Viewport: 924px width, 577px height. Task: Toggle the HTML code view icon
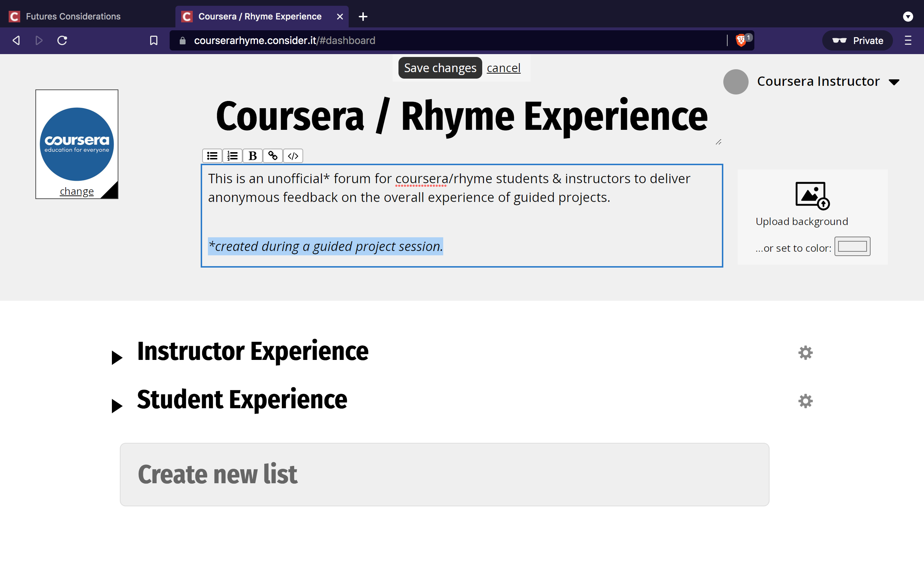[293, 156]
